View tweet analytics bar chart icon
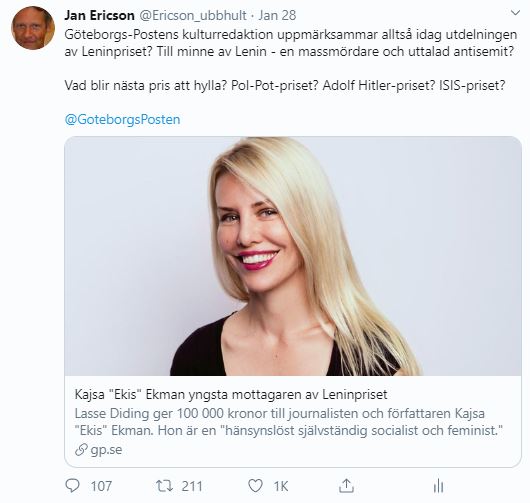 [438, 486]
